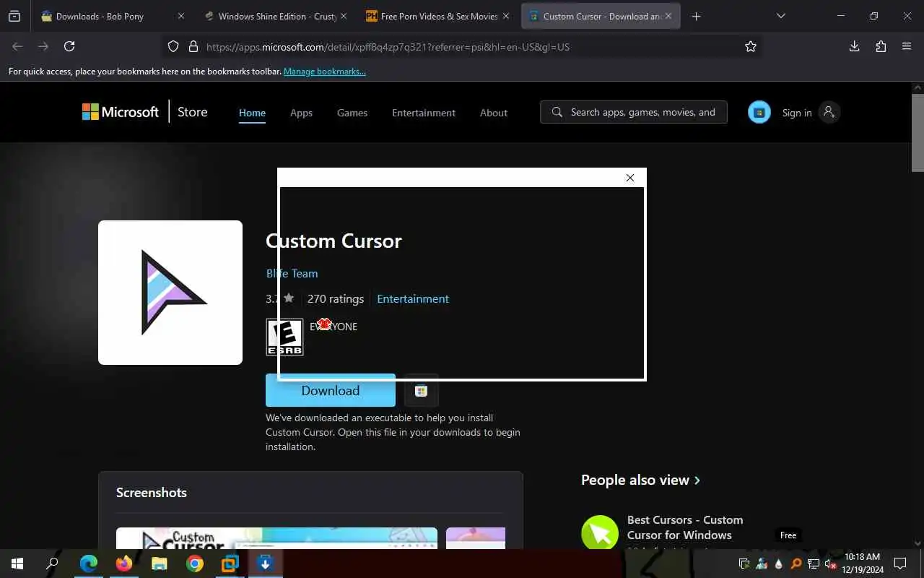Click Sign in on the Store header
This screenshot has width=924, height=578.
pyautogui.click(x=797, y=113)
